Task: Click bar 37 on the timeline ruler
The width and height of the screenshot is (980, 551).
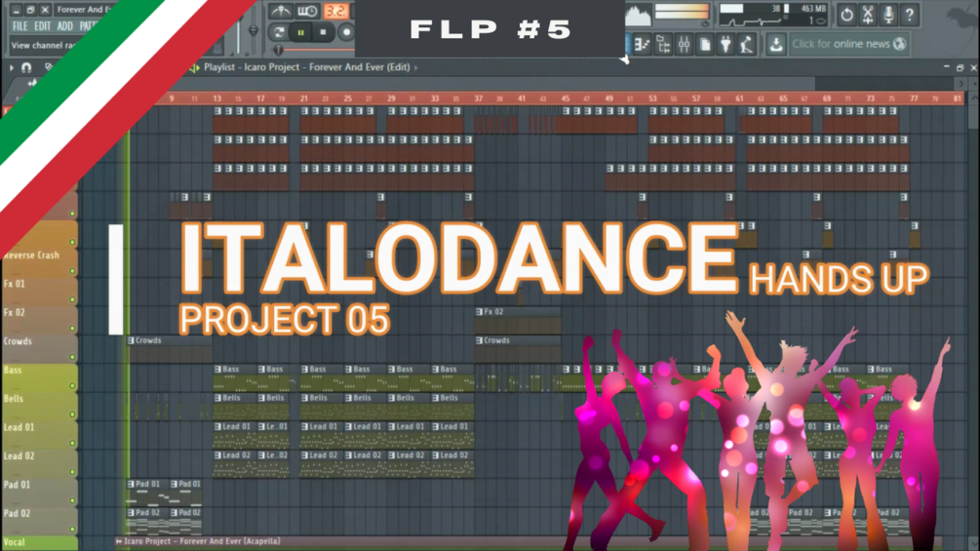Action: click(x=478, y=98)
